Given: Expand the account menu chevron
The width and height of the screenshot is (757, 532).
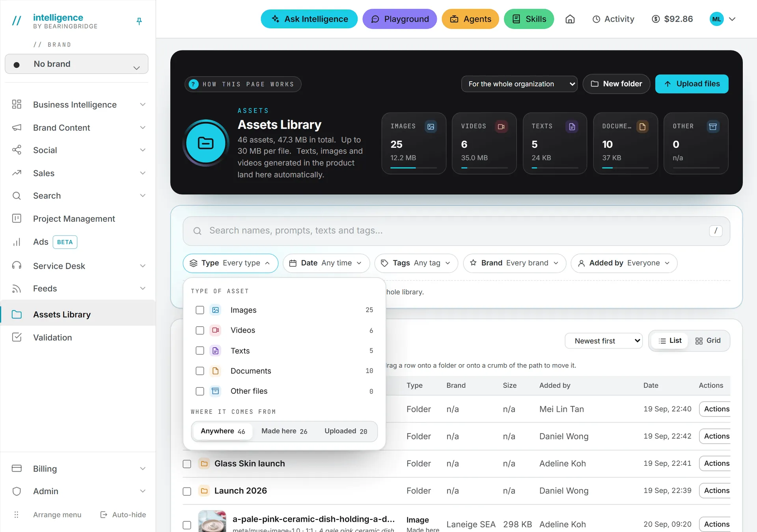Looking at the screenshot, I should click(x=732, y=19).
